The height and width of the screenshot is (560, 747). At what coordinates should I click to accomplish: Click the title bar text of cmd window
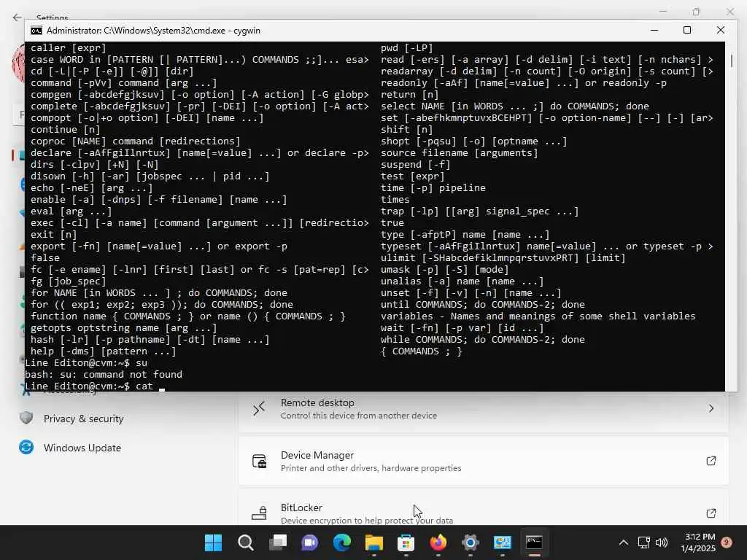click(x=153, y=31)
